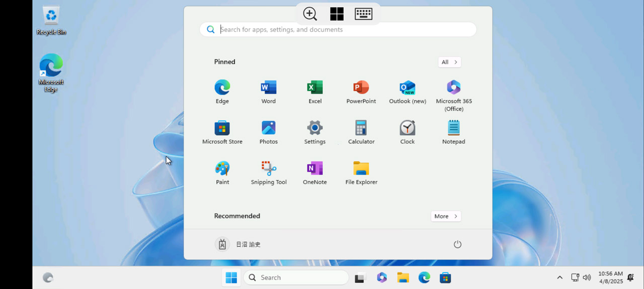Launch PowerPoint from pinned apps
Screen dimensions: 644x289
pyautogui.click(x=361, y=91)
